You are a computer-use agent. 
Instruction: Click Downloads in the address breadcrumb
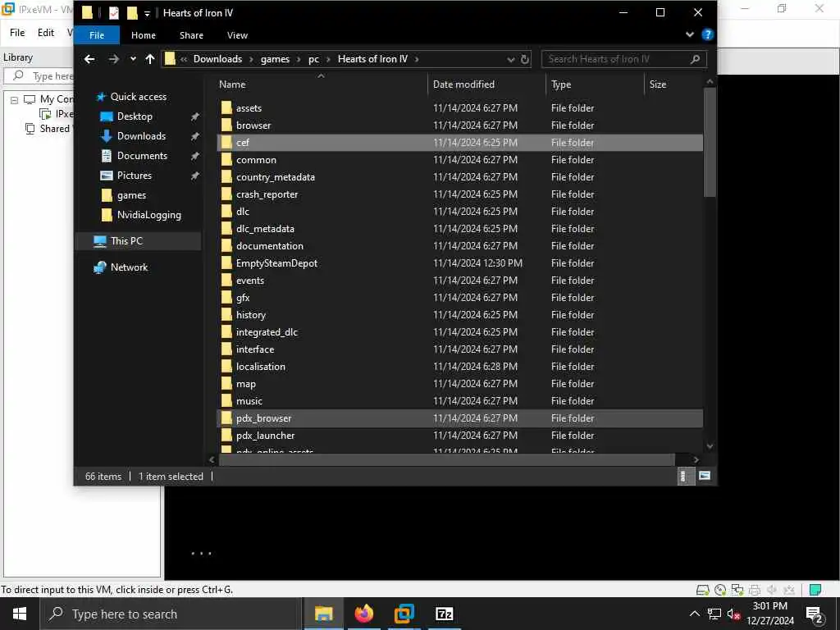pyautogui.click(x=217, y=59)
